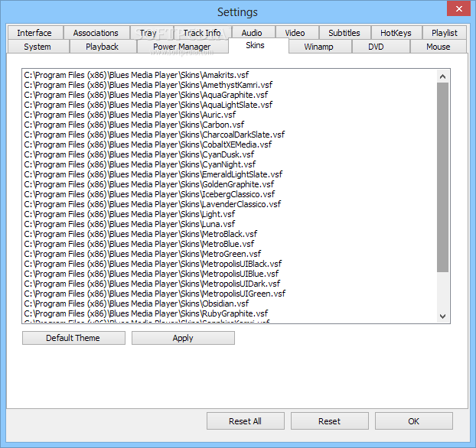Open the Video settings tab

pyautogui.click(x=297, y=33)
